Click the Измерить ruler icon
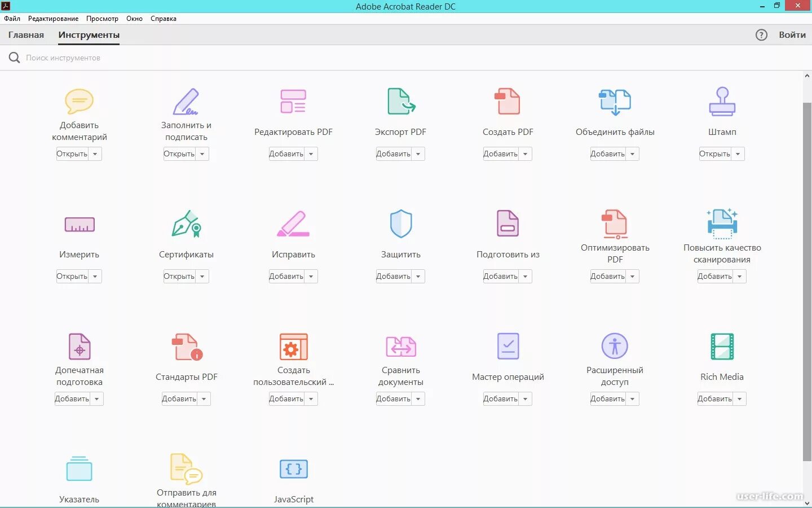Screen dimensions: 812x508 (80, 225)
